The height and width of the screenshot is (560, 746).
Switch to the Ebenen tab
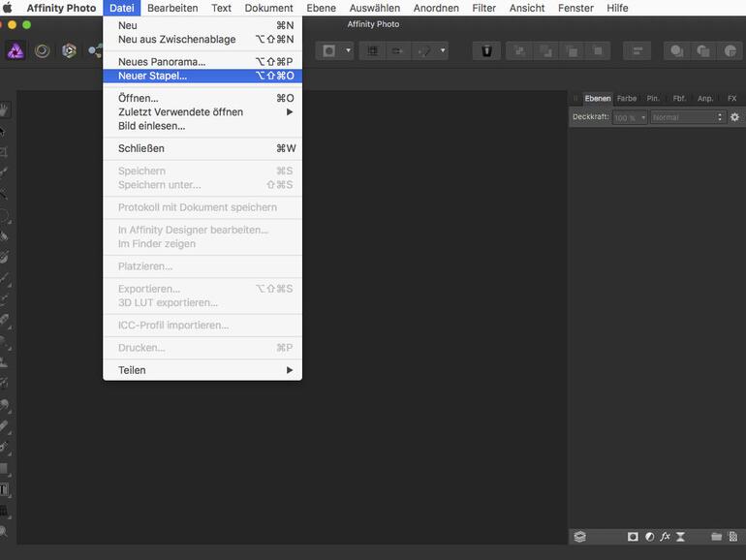(x=598, y=99)
